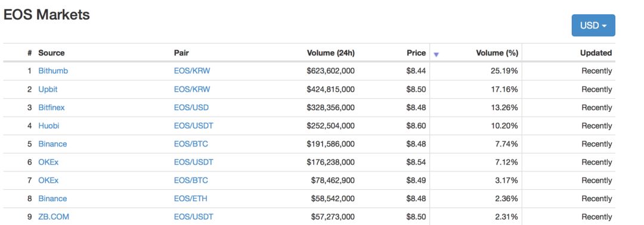Open the Bithumb exchange link
This screenshot has width=644, height=225.
tap(53, 71)
